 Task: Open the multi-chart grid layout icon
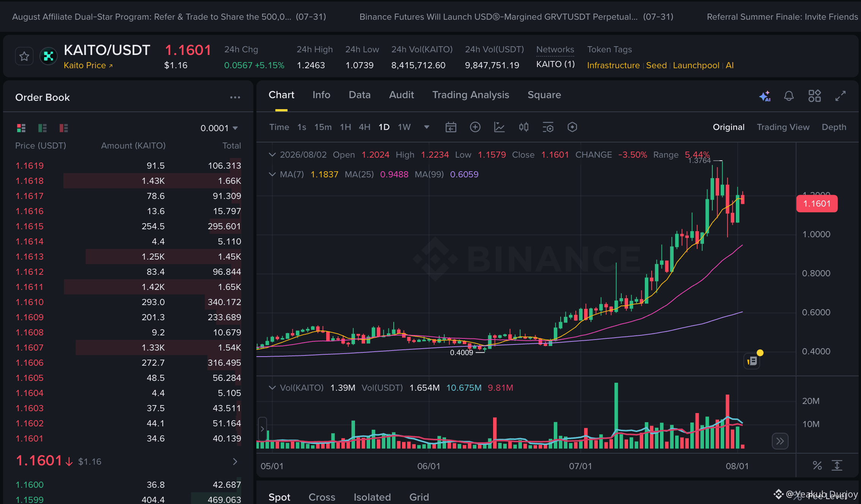(814, 96)
